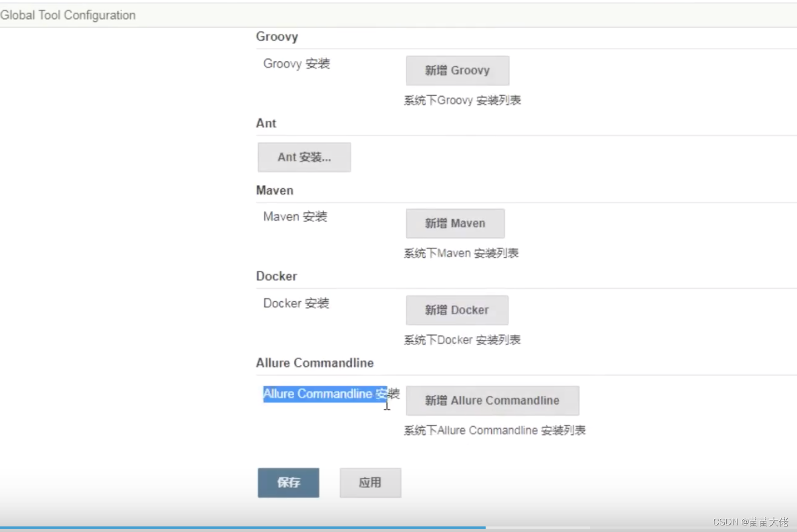Open the Ant 安装... button
Screen dimensions: 797x532
click(x=304, y=157)
